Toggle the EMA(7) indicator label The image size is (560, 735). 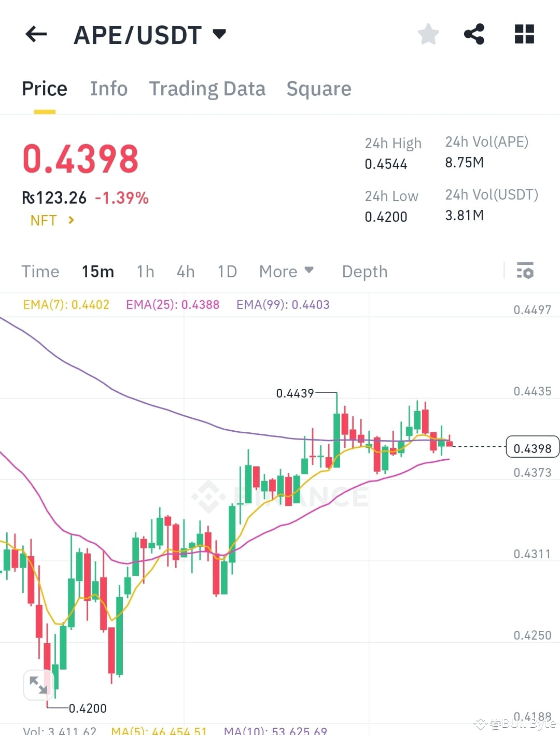click(66, 305)
